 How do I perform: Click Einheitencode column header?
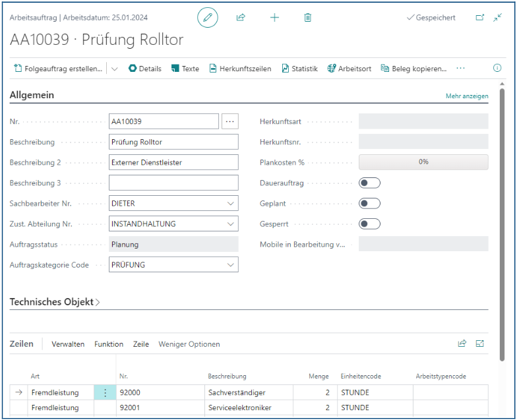(361, 376)
